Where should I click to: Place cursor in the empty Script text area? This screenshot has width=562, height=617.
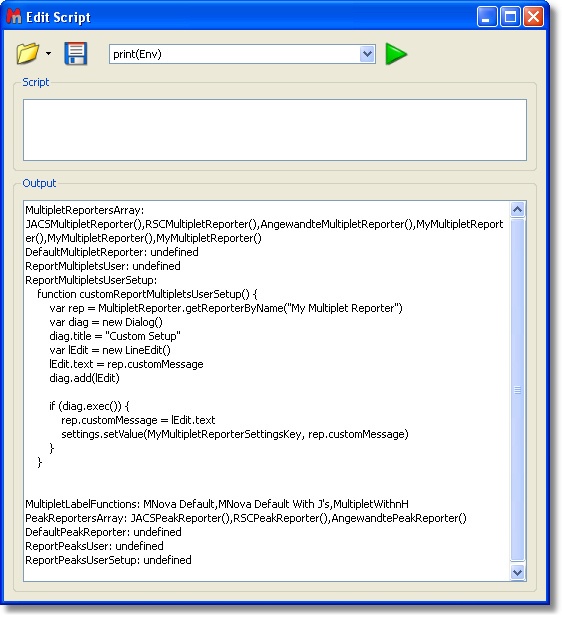(275, 130)
